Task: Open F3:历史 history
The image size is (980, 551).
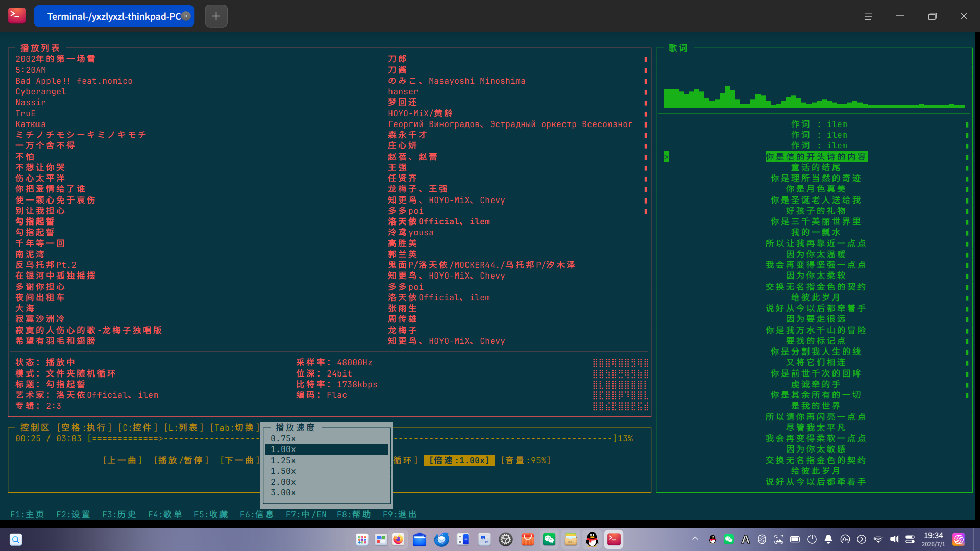Action: click(119, 514)
